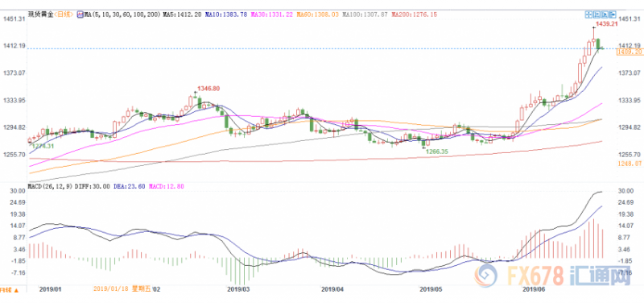Expand the daily period selector at bottom-left
The height and width of the screenshot is (303, 644).
click(10, 290)
